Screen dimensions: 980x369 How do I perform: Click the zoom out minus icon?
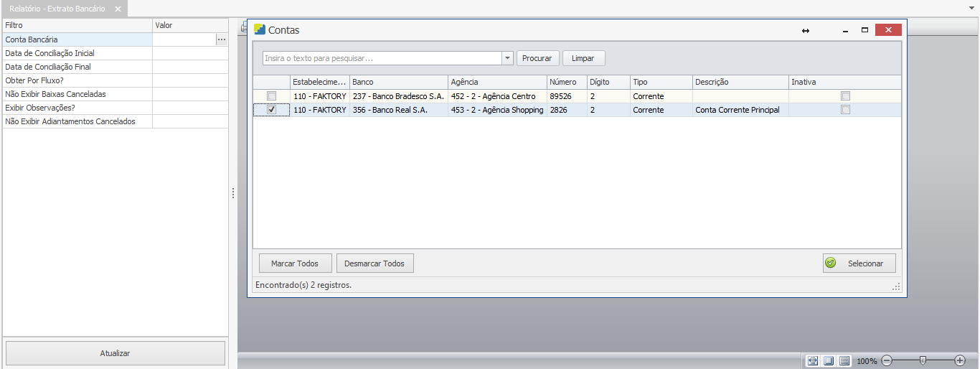coord(887,360)
